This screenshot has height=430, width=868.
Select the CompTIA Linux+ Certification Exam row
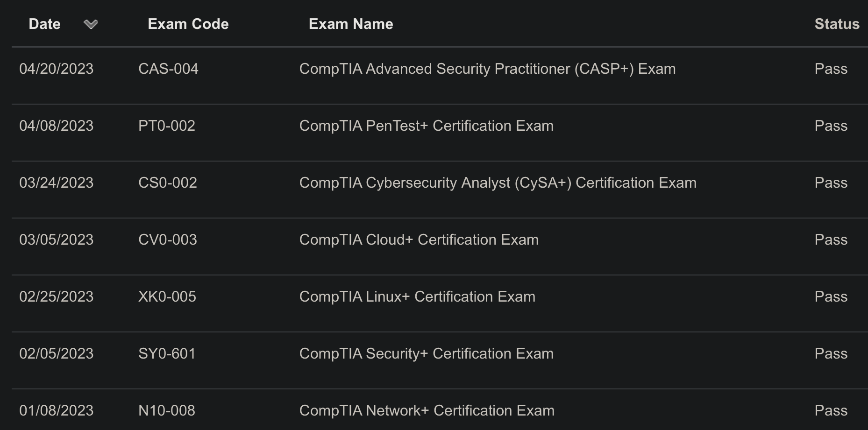pos(417,296)
